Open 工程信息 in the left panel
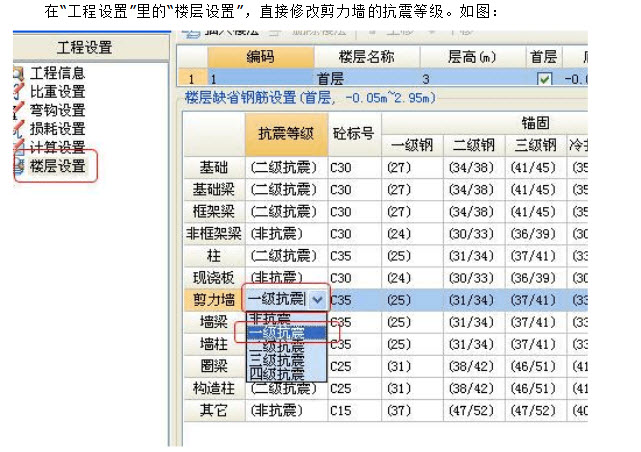Image resolution: width=641 pixels, height=452 pixels. (58, 73)
